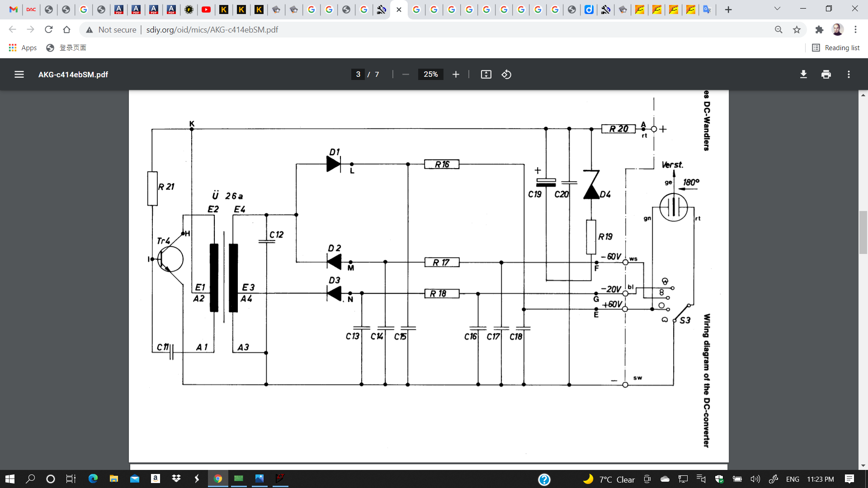Click the 25% zoom level field
The width and height of the screenshot is (868, 488).
pos(430,75)
